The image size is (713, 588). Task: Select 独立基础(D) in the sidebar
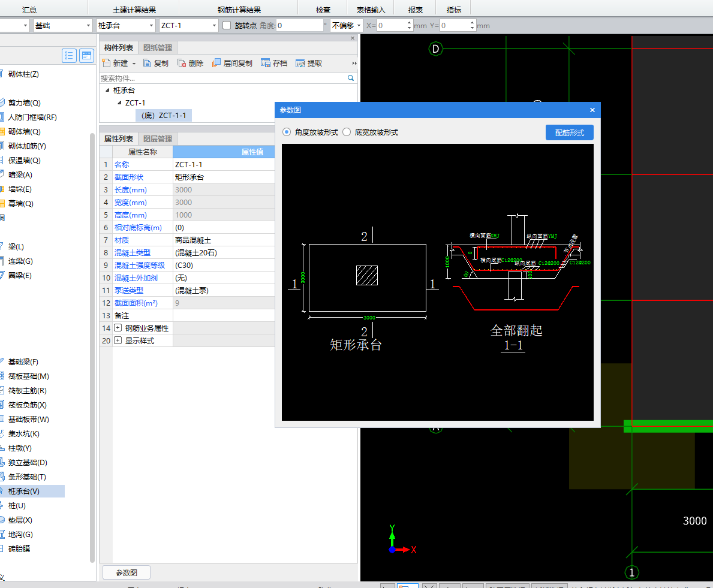[27, 463]
